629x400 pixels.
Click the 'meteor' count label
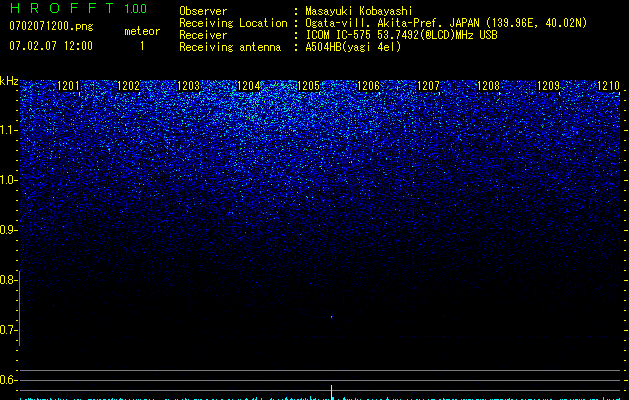point(142,31)
